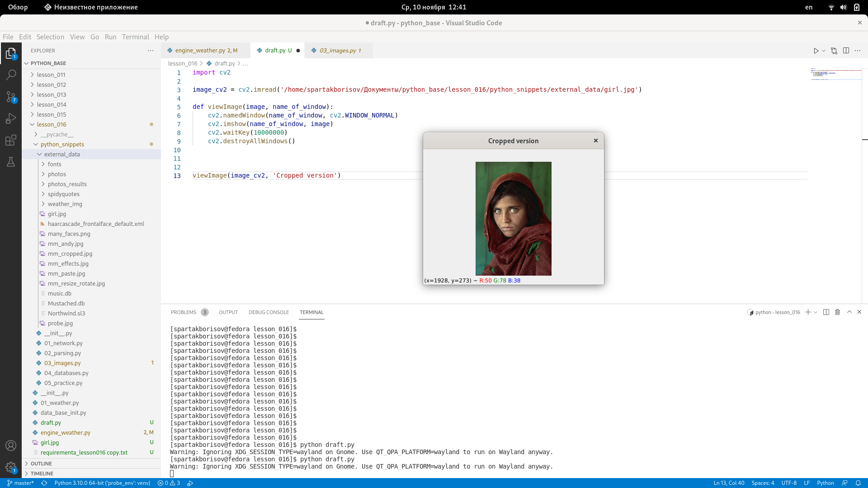Open the Manage settings gear
This screenshot has width=868, height=488.
(x=11, y=467)
